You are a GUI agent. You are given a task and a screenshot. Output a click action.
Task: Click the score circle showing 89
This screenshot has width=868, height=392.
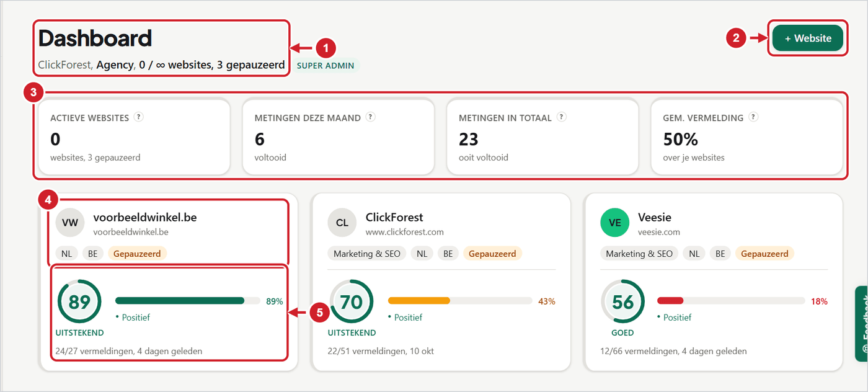coord(79,301)
